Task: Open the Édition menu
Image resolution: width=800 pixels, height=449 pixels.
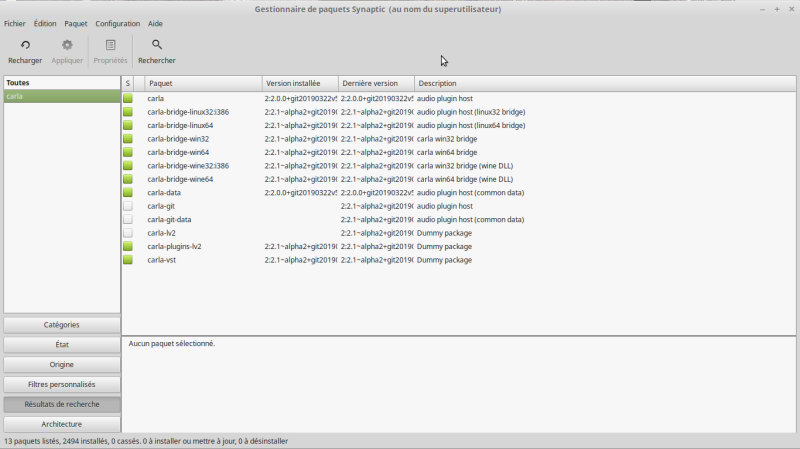Action: [x=45, y=23]
